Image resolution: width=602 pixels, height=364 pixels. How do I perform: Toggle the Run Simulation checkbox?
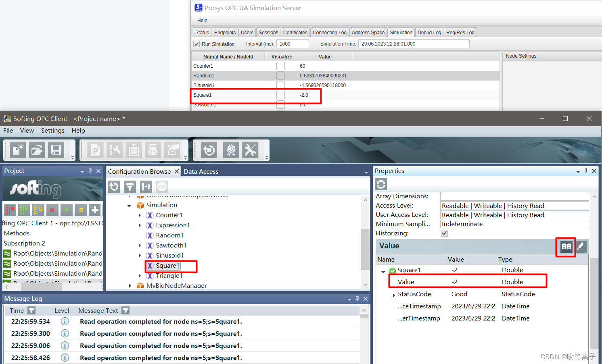click(x=196, y=44)
